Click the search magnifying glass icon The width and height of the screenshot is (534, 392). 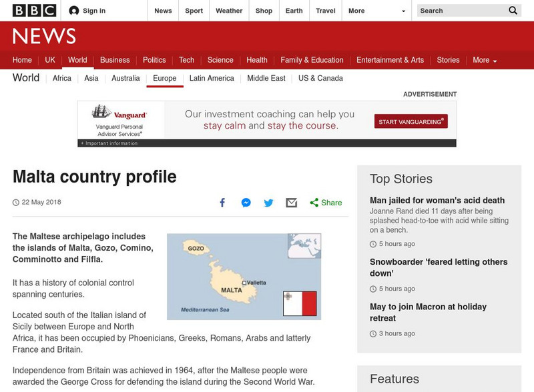511,11
